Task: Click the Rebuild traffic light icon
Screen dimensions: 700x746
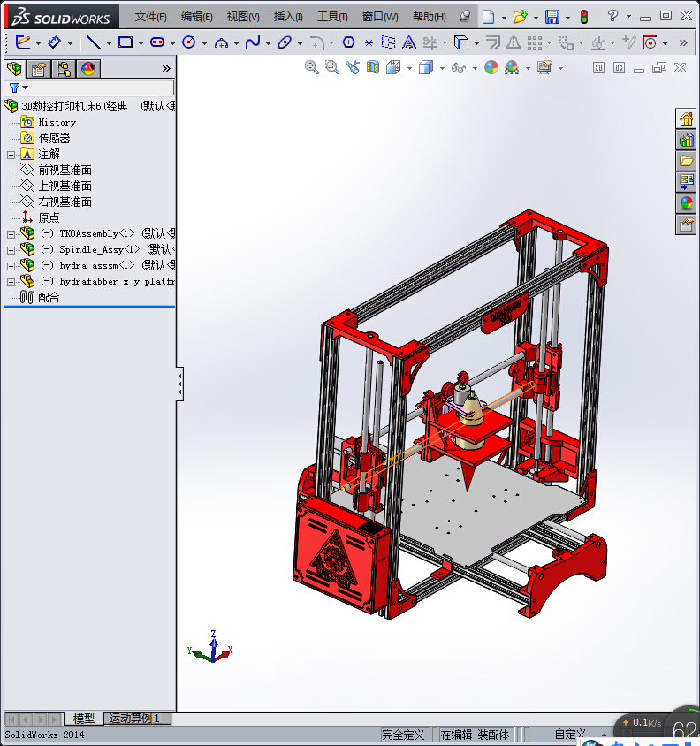Action: pos(584,17)
